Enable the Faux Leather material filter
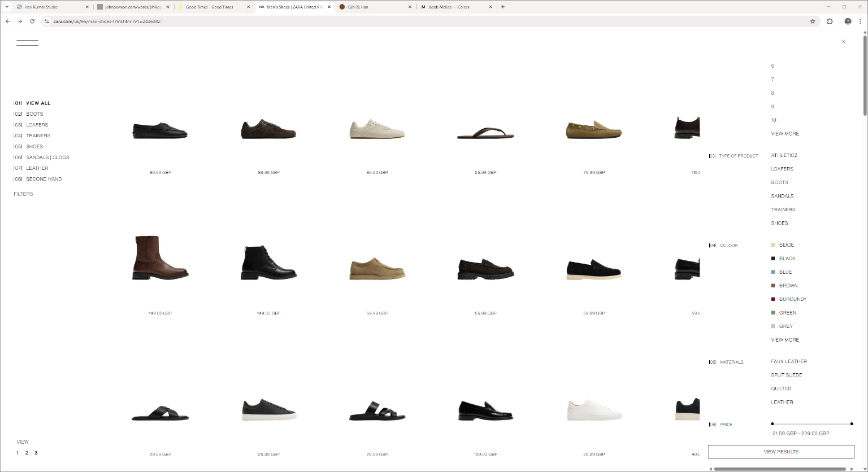868x472 pixels. point(788,361)
